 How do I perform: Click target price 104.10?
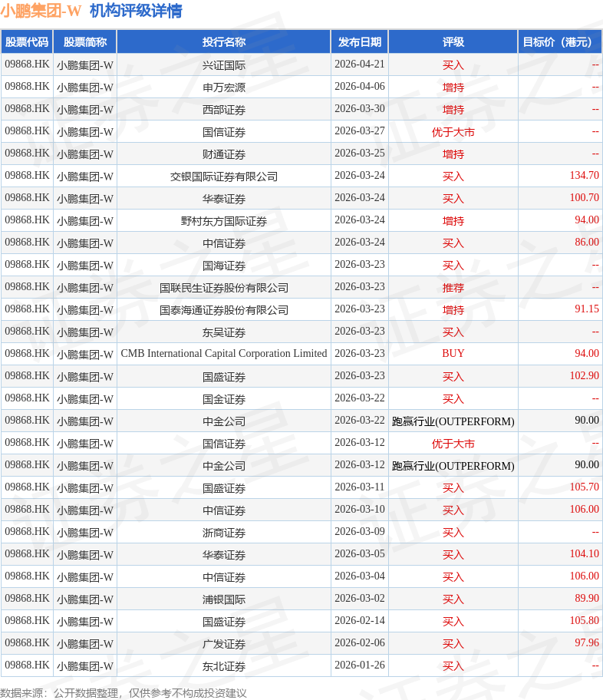click(x=585, y=554)
